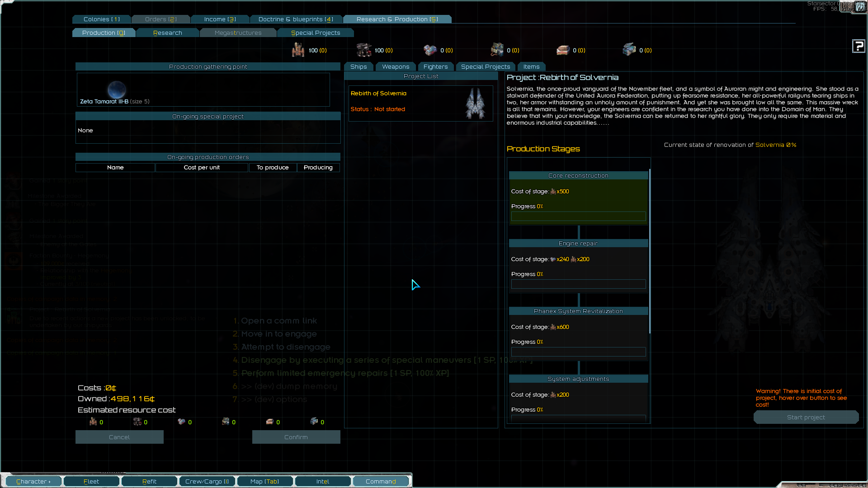Click Phanex System Revitalization stage header
This screenshot has width=868, height=488.
(x=578, y=311)
